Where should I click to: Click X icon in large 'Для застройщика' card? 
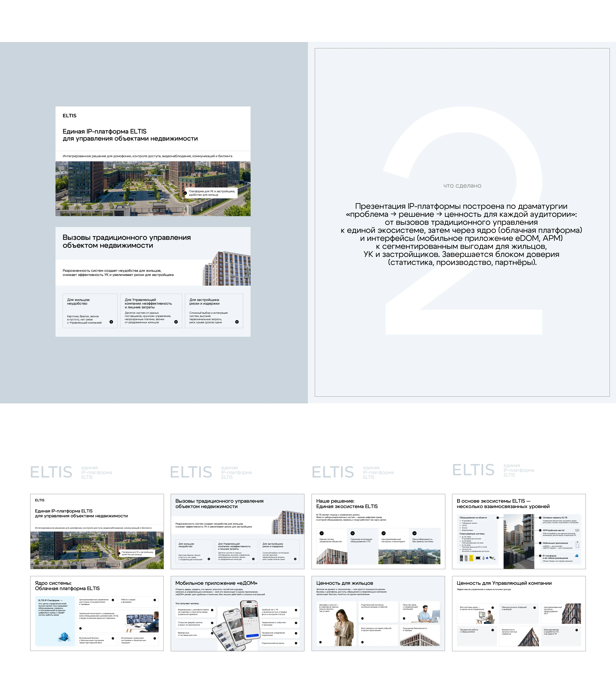[x=237, y=322]
